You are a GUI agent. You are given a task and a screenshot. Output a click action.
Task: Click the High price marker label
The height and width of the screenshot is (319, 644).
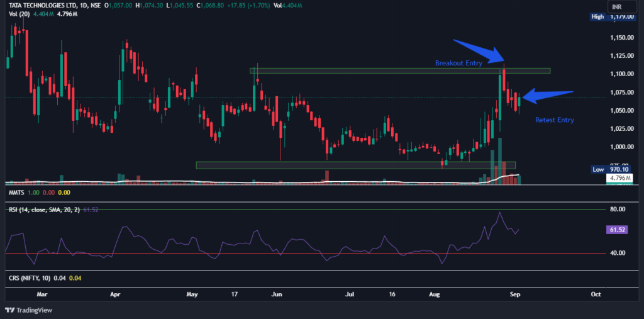pyautogui.click(x=598, y=17)
